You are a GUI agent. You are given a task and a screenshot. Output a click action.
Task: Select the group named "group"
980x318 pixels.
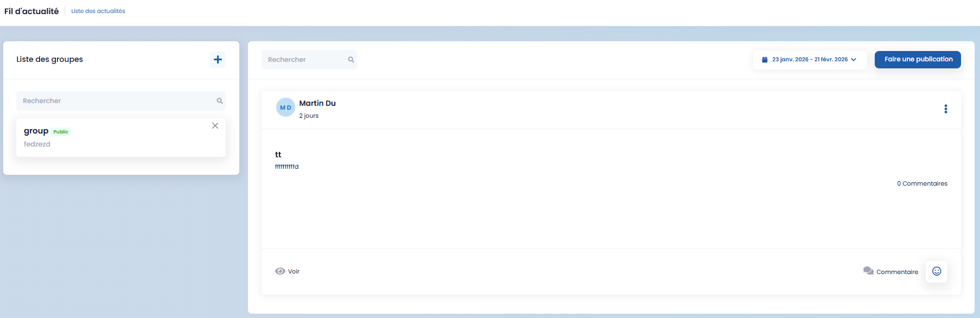click(x=36, y=131)
